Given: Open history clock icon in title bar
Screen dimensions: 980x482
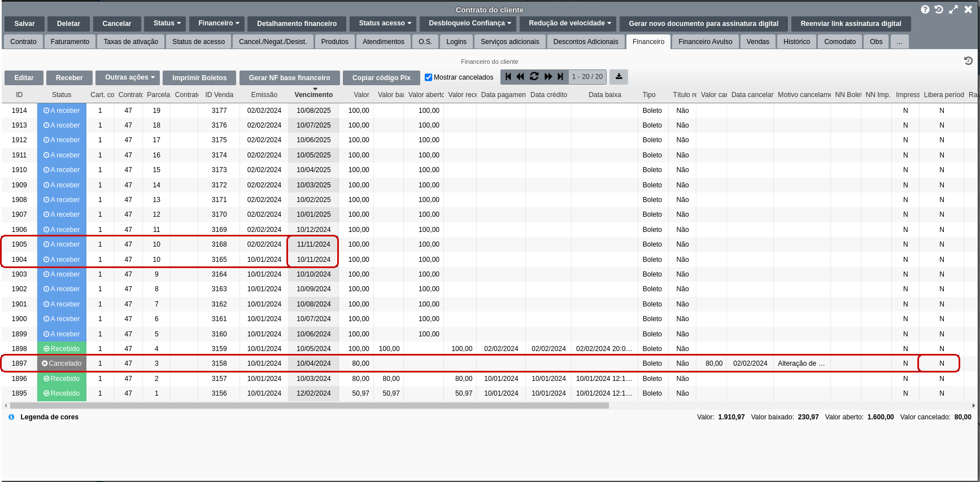Looking at the screenshot, I should [x=939, y=10].
